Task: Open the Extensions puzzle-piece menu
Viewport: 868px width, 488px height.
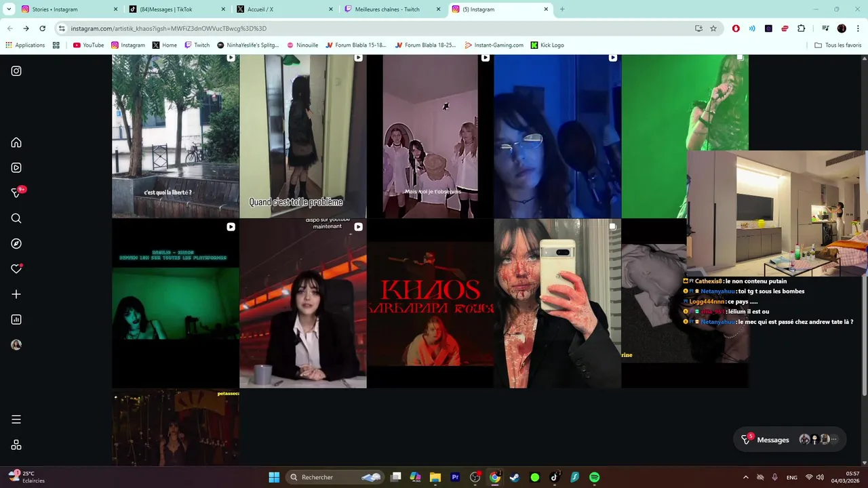Action: [x=802, y=28]
